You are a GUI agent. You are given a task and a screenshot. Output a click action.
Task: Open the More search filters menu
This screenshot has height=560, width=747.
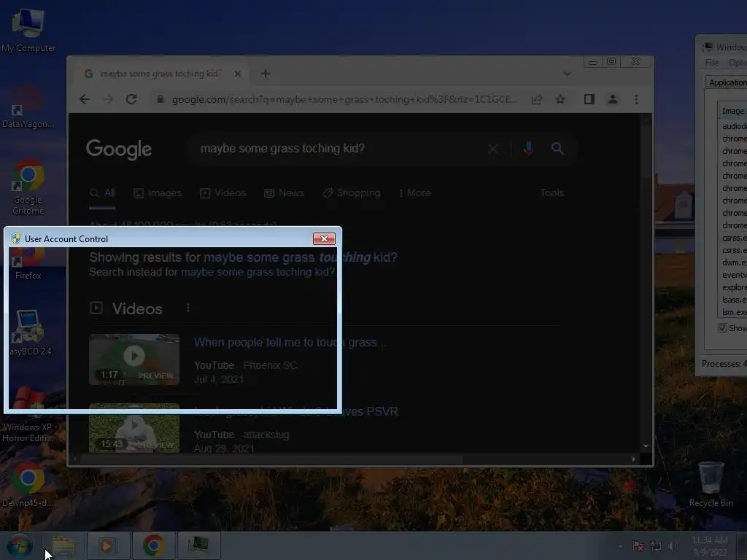tap(415, 192)
